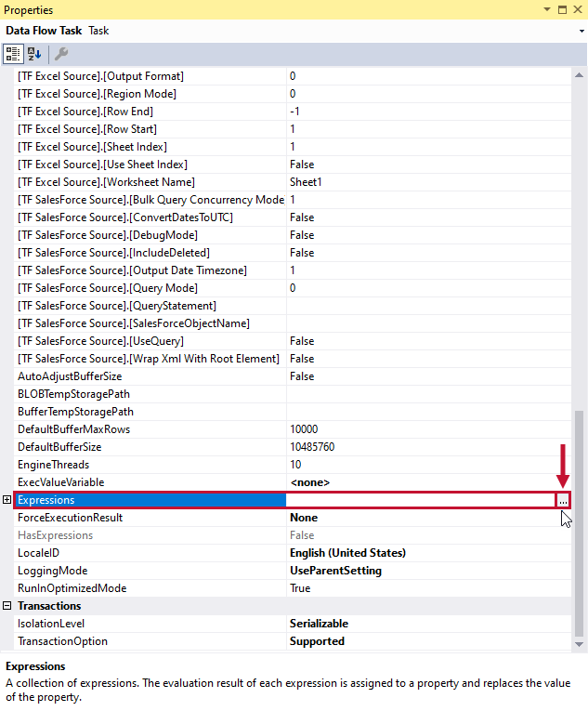The width and height of the screenshot is (588, 711).
Task: Select the LocaleID property
Action: (x=38, y=553)
